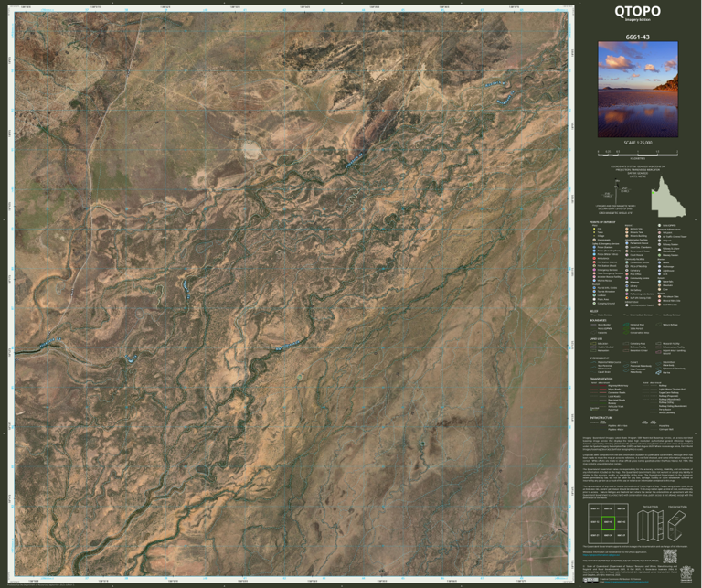Click the Cemetery legend symbol
702x588 pixels.
pyautogui.click(x=627, y=270)
